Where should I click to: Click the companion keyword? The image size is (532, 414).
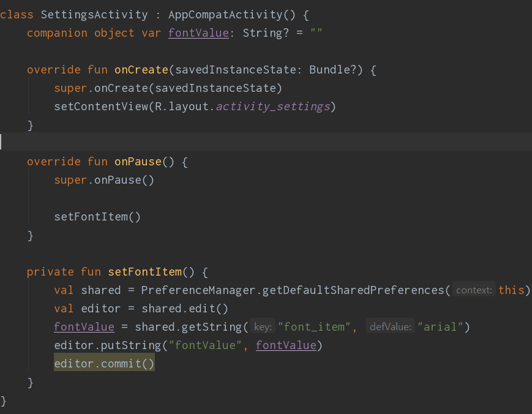pyautogui.click(x=57, y=33)
